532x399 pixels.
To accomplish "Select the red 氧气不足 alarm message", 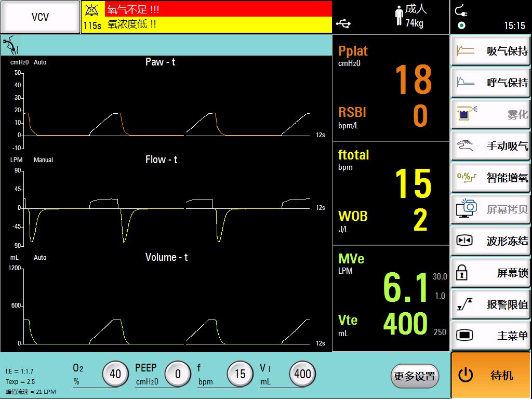I will click(x=218, y=9).
